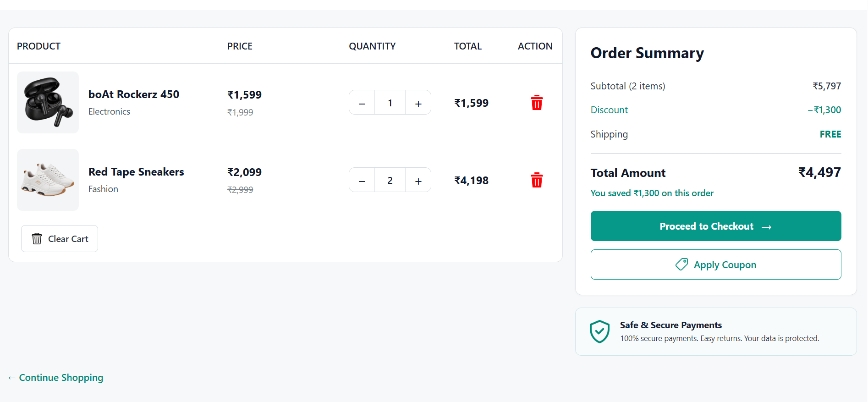Open the Red Tape Sneakers product title
This screenshot has height=402, width=868.
coord(136,172)
